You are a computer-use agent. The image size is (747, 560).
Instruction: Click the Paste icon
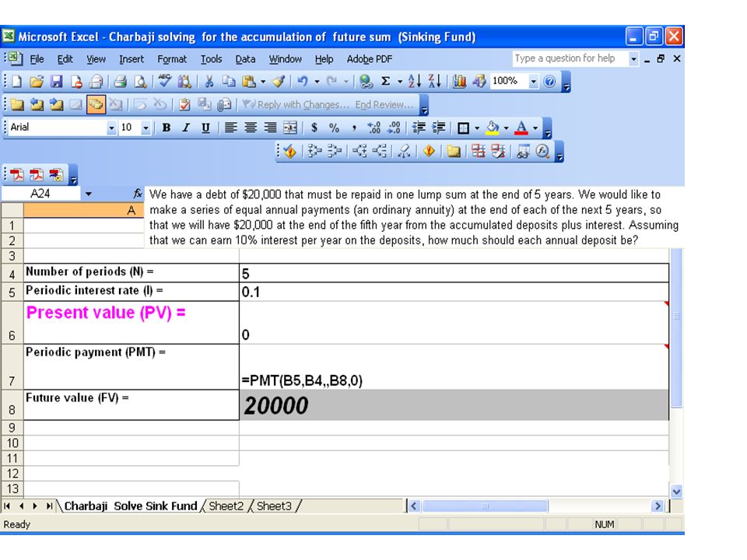[x=249, y=82]
